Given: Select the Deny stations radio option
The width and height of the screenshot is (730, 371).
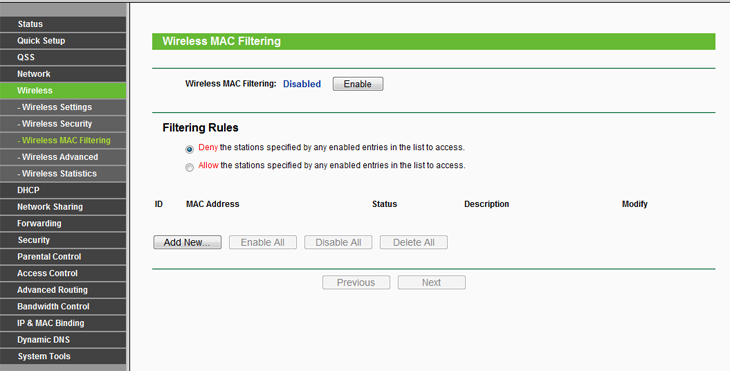Looking at the screenshot, I should point(189,149).
